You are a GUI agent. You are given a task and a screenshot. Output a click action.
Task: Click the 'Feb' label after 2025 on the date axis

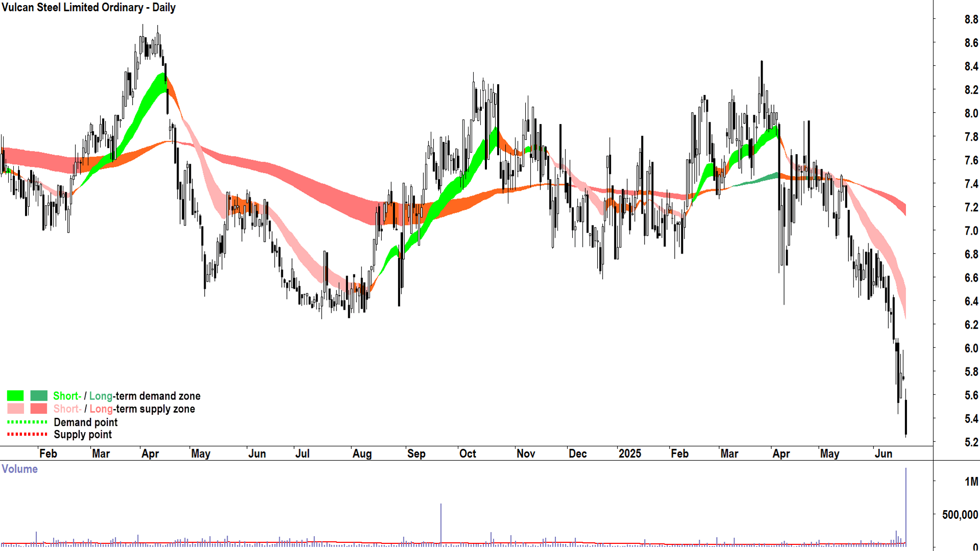[679, 454]
